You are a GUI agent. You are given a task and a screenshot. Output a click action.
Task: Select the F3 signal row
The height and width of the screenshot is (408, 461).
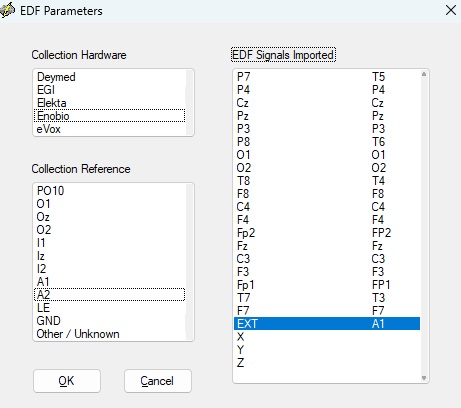tap(327, 272)
